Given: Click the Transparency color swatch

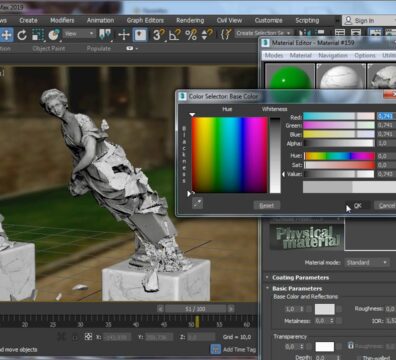Looking at the screenshot, I should pos(325,347).
